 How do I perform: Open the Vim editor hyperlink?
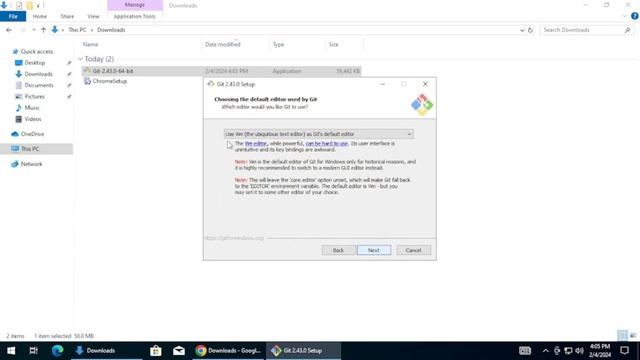click(256, 144)
